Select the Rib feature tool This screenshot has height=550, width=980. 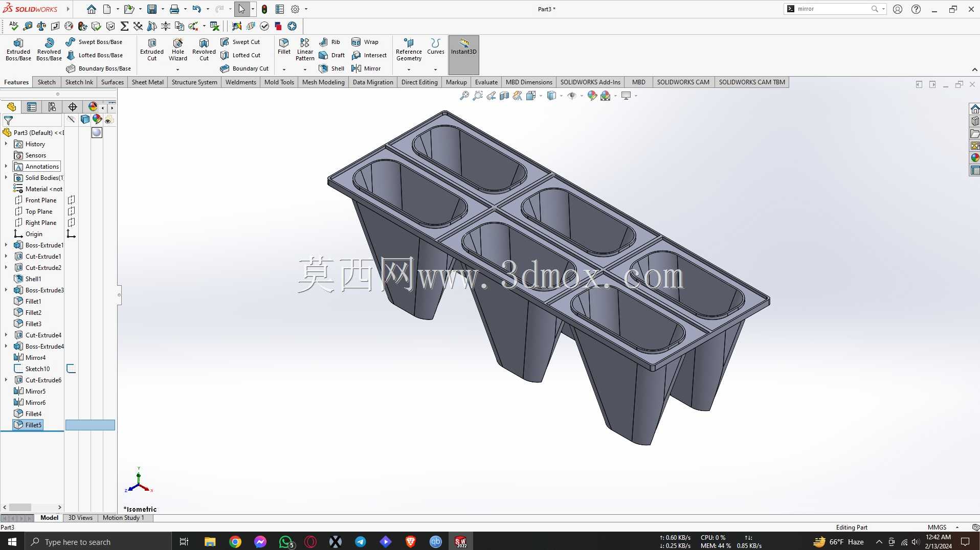pos(329,42)
